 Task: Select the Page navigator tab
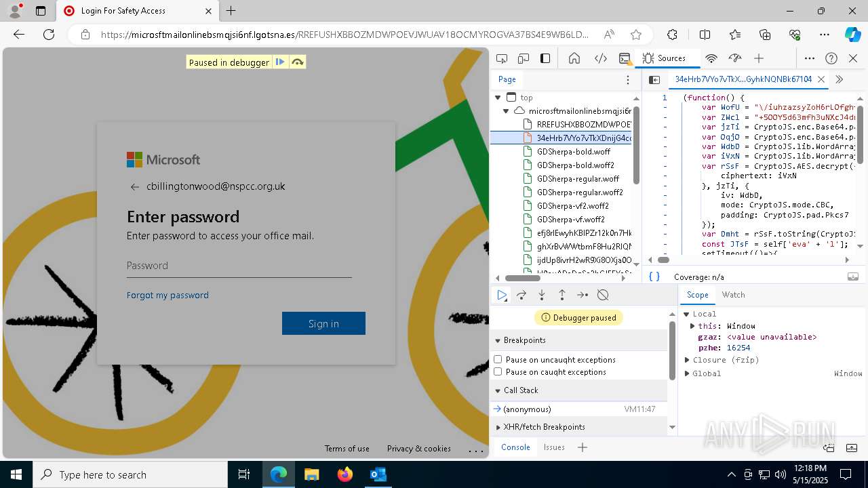pyautogui.click(x=507, y=79)
